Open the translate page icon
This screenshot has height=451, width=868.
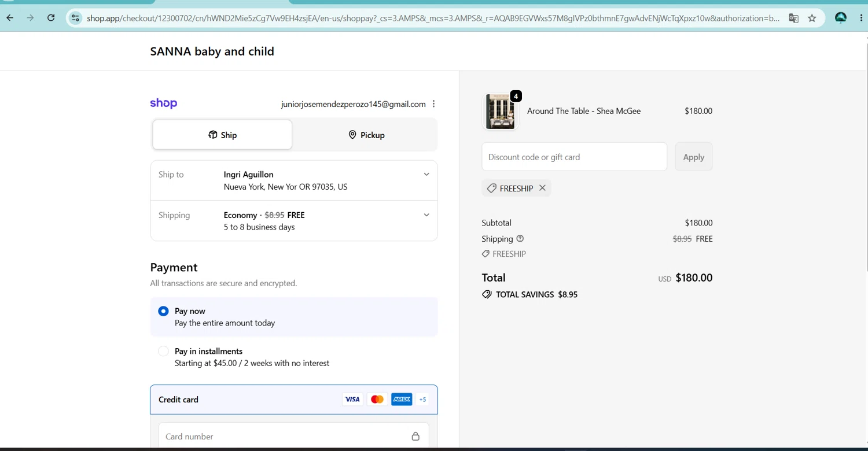(x=793, y=19)
